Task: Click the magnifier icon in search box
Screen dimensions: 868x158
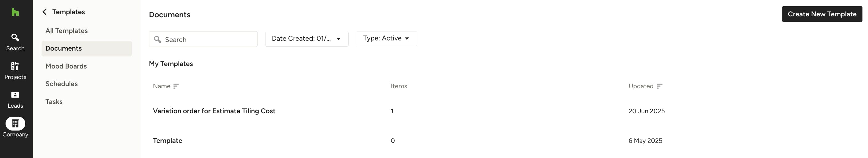Action: (x=157, y=39)
